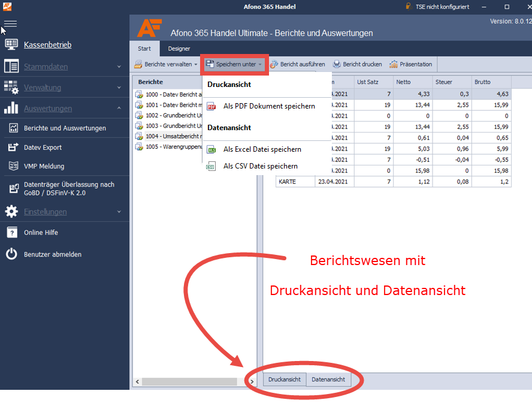The height and width of the screenshot is (415, 532).
Task: Click the Bericht ausführen icon
Action: point(274,64)
